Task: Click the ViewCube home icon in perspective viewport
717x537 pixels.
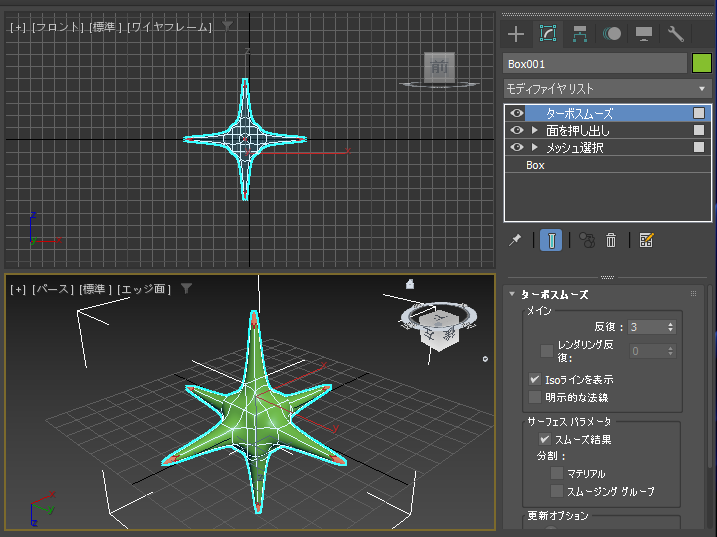Action: point(410,284)
